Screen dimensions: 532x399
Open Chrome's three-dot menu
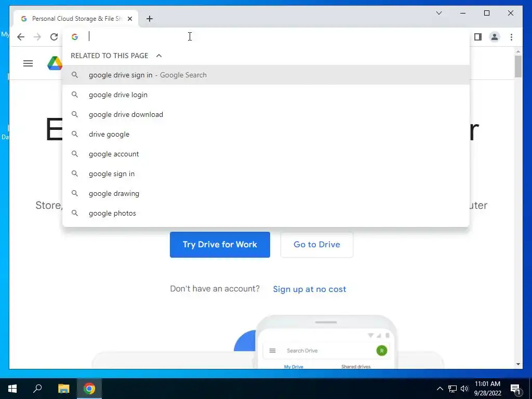511,37
